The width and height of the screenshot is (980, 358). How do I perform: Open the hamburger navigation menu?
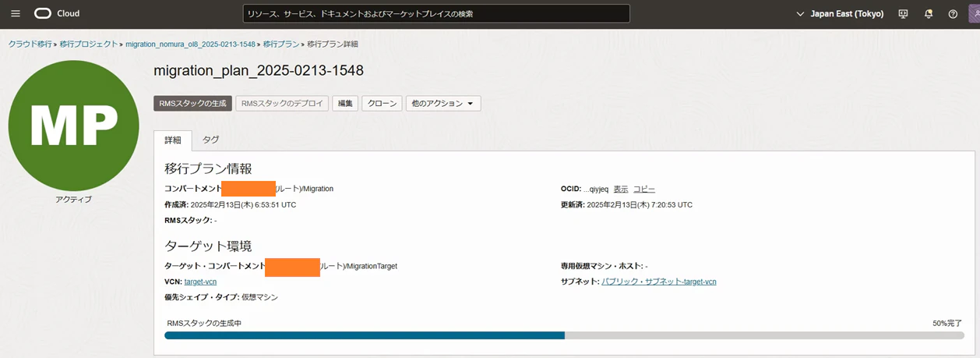coord(16,13)
